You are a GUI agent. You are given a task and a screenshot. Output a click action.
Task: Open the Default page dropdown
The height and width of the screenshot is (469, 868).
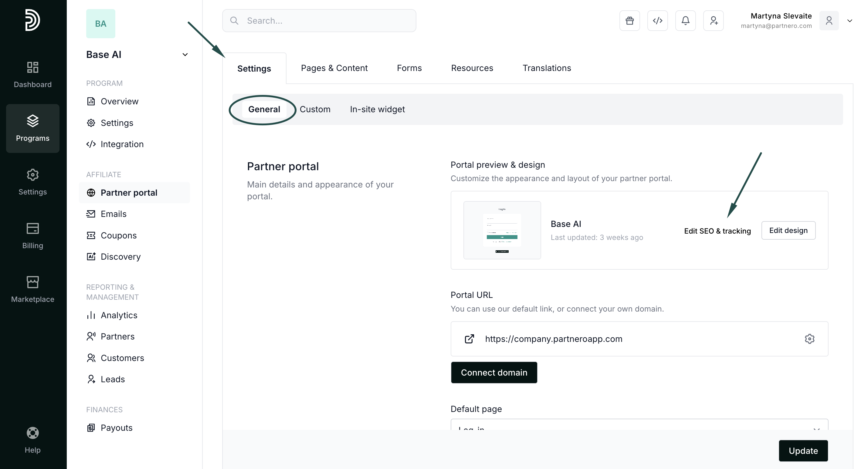[x=639, y=425]
